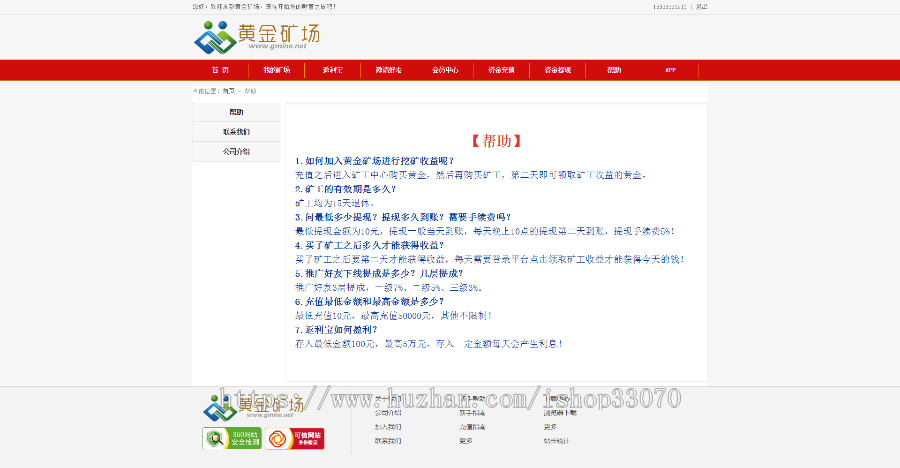Viewport: 900px width, 468px height.
Task: Click the 黄金矿场 logo in the header
Action: [257, 37]
